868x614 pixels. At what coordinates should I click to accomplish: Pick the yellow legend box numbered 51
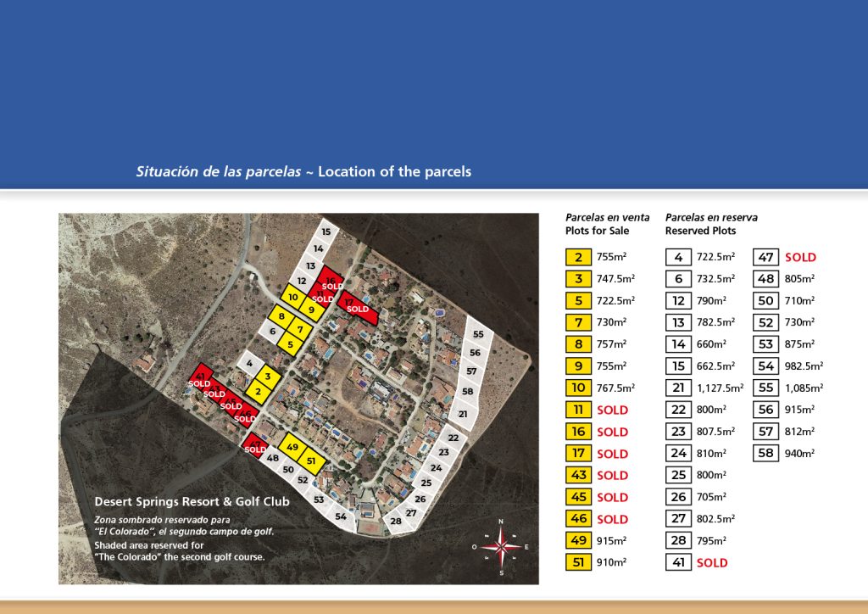tap(578, 562)
